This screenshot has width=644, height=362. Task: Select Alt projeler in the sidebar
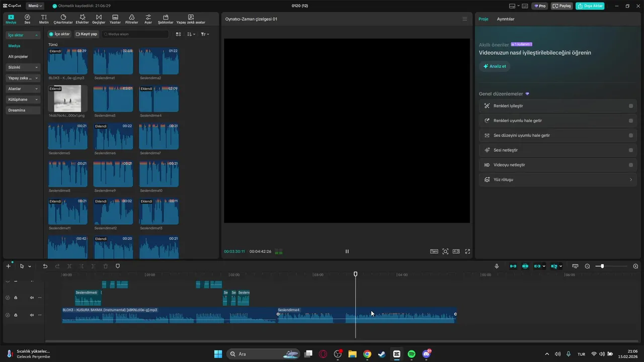[x=18, y=56]
